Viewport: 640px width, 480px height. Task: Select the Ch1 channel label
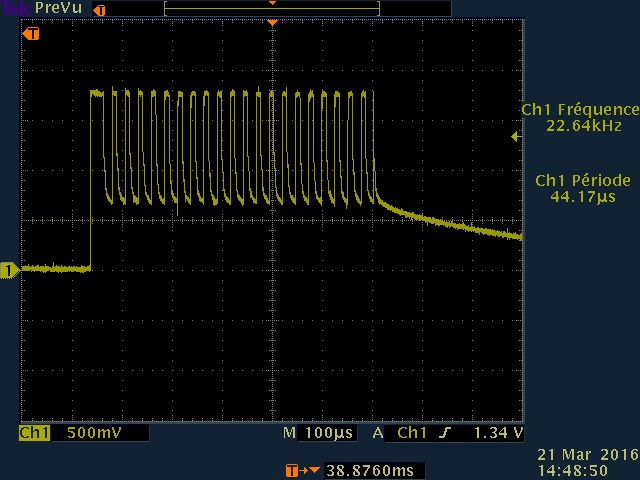[35, 433]
